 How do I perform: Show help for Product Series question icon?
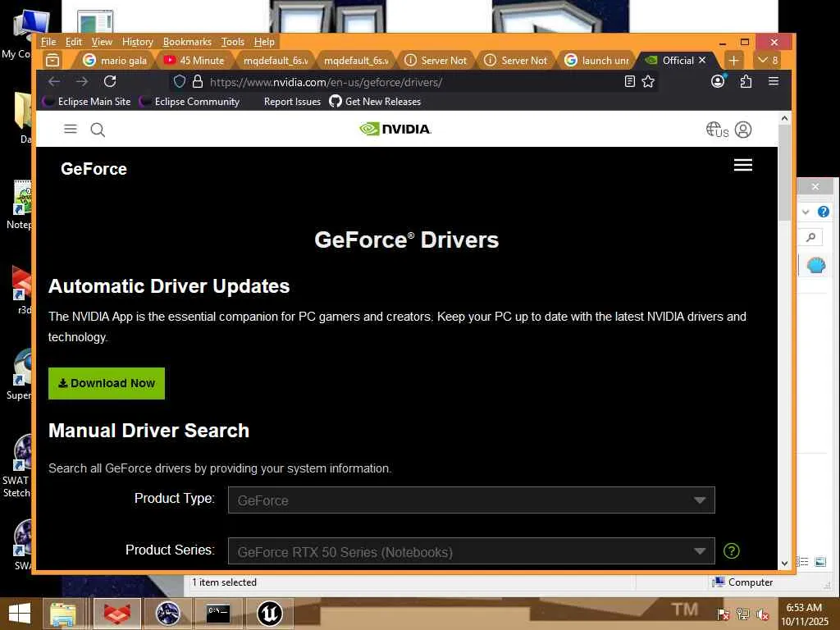point(731,550)
